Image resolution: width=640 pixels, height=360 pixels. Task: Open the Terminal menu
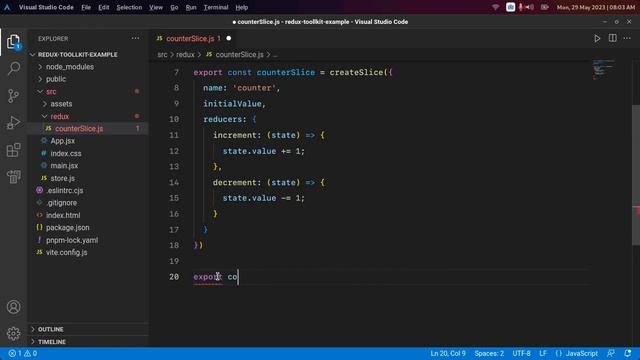[216, 7]
